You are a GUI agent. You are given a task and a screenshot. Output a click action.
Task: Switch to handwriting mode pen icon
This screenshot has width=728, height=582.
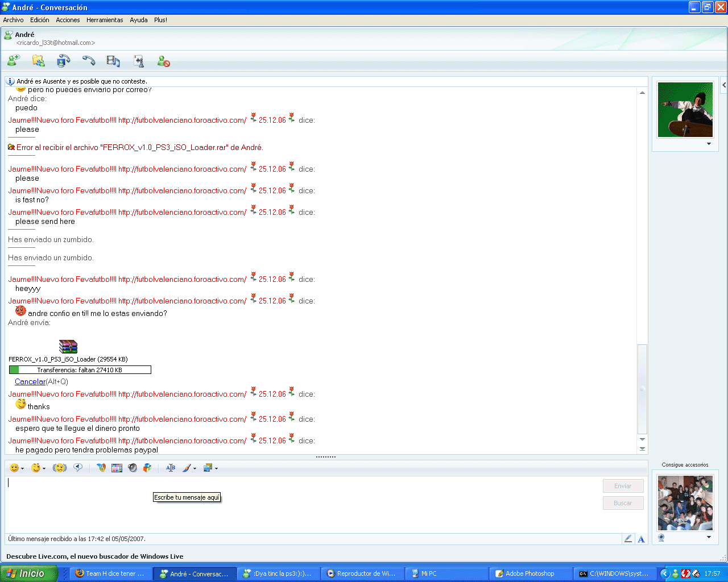click(x=628, y=539)
